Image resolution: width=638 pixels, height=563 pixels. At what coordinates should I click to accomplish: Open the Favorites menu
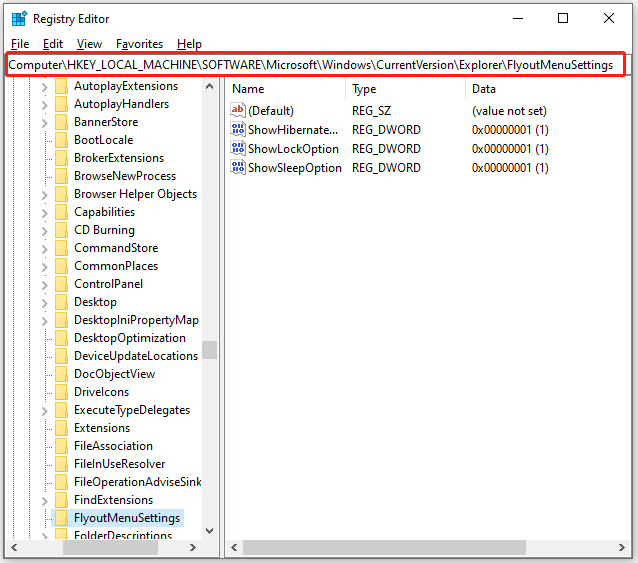[139, 44]
